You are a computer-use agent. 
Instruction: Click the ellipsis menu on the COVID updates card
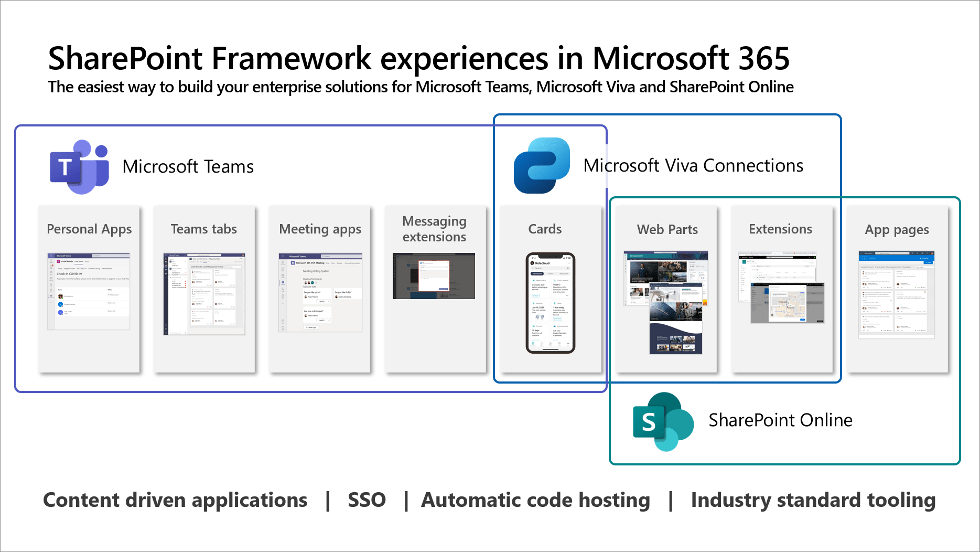[567, 295]
